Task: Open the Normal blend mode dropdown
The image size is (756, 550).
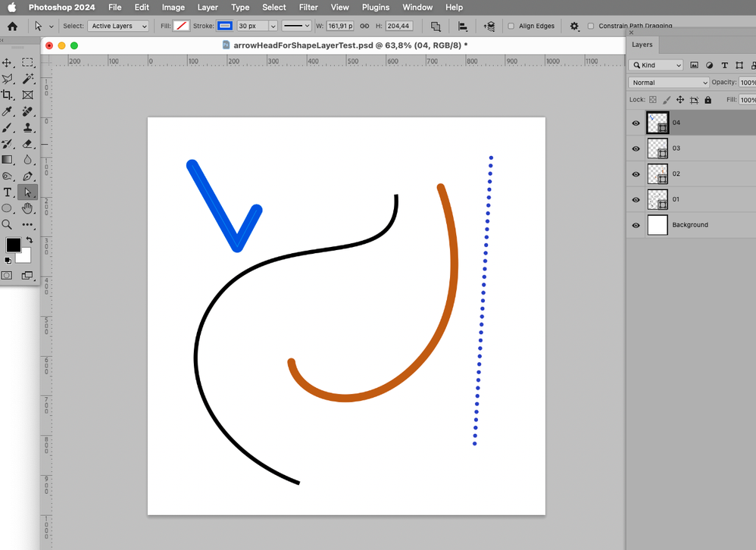Action: coord(668,83)
